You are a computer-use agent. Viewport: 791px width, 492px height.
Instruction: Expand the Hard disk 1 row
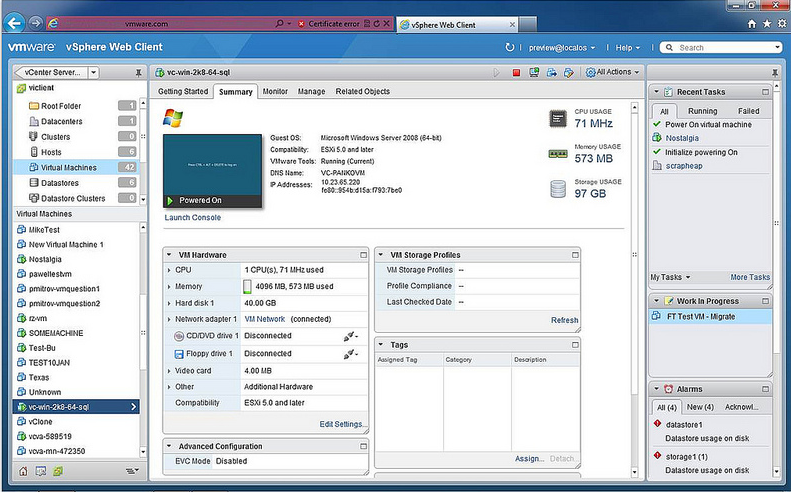(x=169, y=303)
